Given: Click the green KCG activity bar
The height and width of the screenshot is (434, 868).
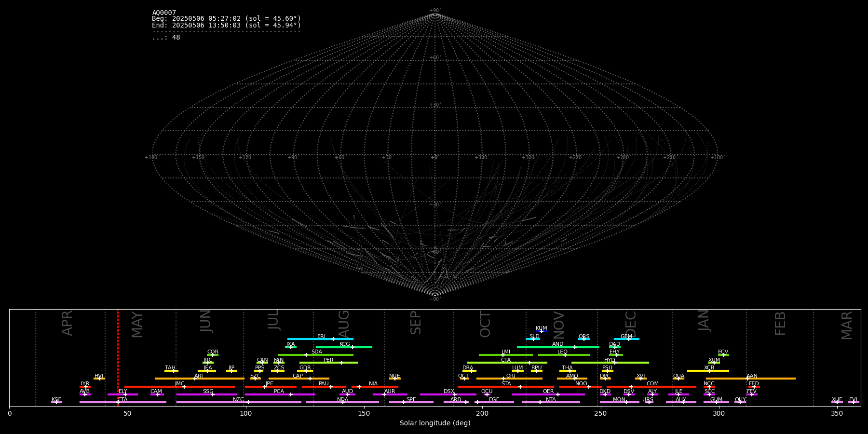Looking at the screenshot, I should click(344, 347).
